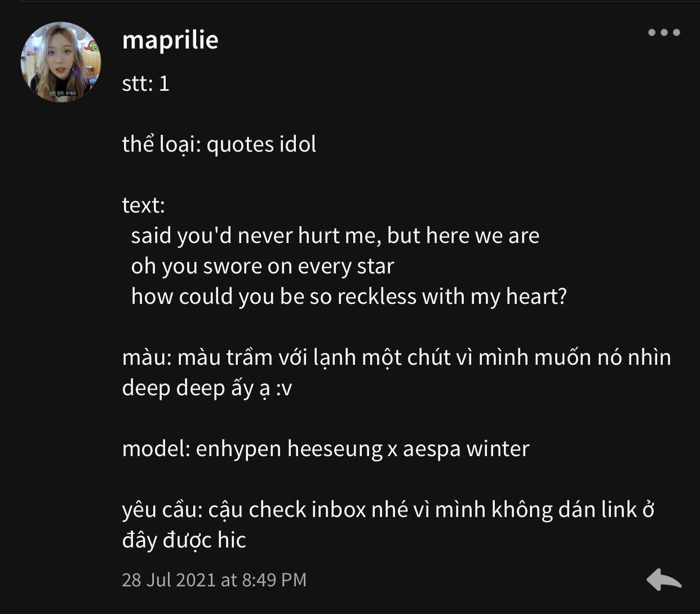
Task: Click the line starting with "màu: màu trầm"
Action: [396, 357]
